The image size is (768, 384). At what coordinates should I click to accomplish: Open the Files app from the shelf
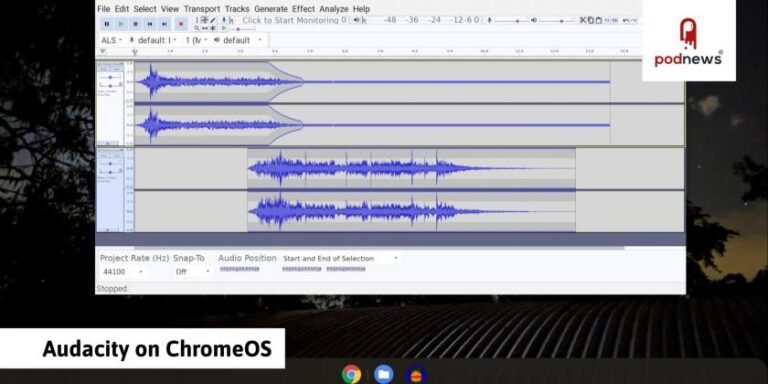tap(384, 374)
